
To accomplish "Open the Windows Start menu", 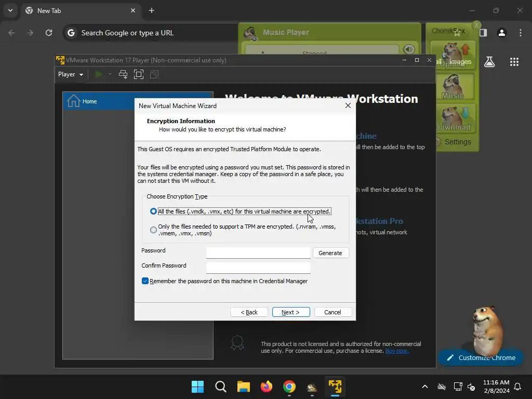I will click(x=197, y=387).
